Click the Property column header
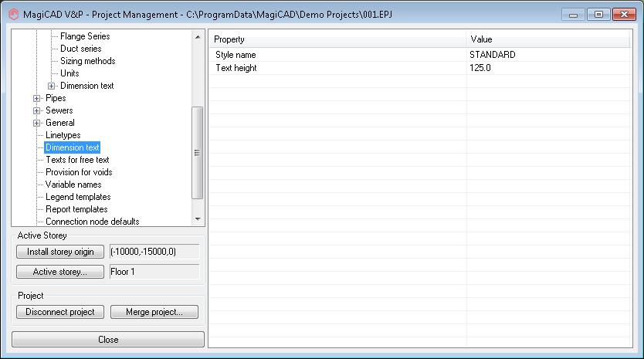The width and height of the screenshot is (644, 359). click(x=338, y=39)
